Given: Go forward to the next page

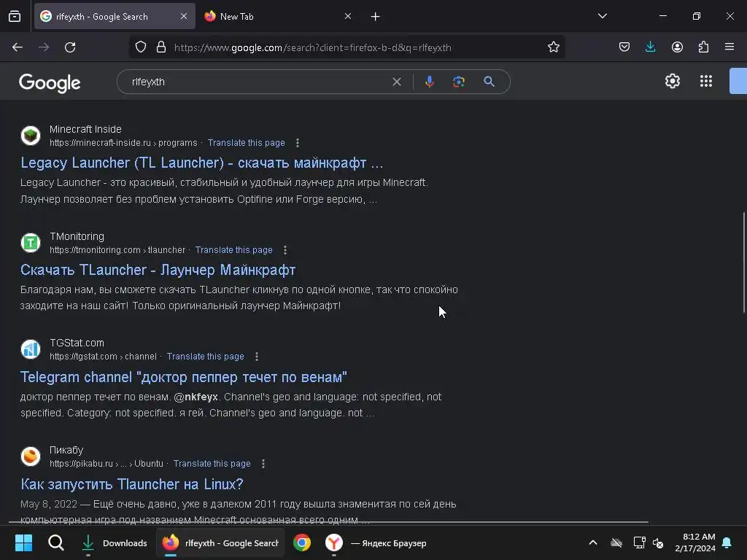Looking at the screenshot, I should 44,47.
